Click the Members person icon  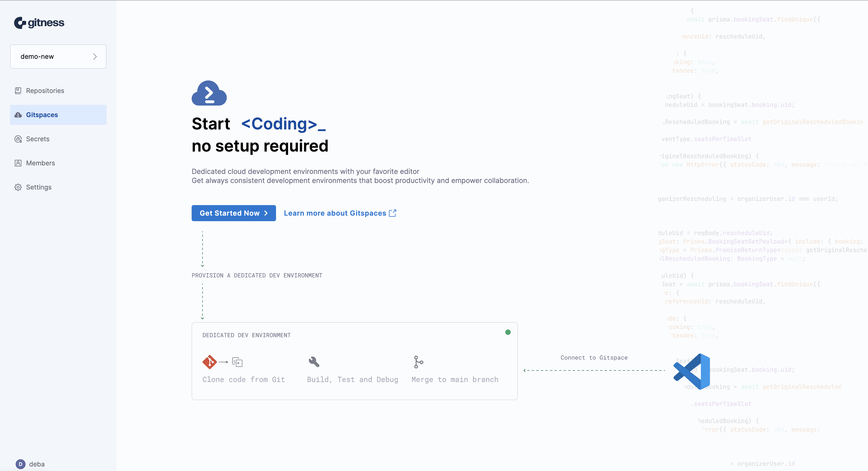coord(18,163)
